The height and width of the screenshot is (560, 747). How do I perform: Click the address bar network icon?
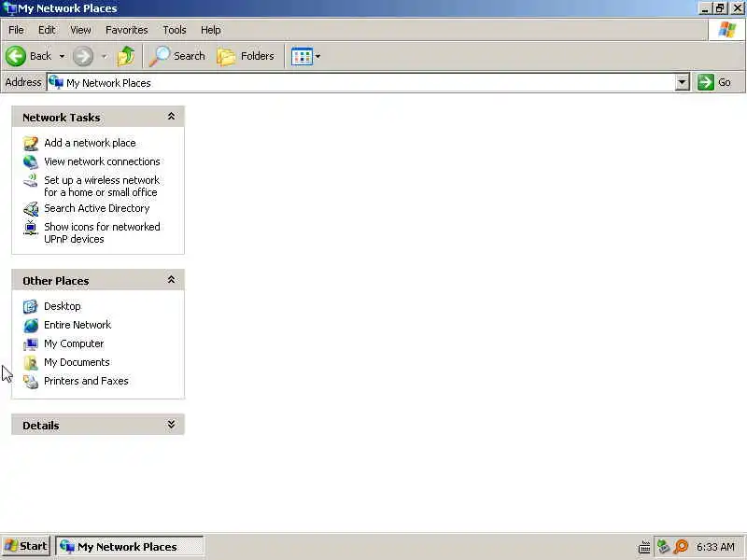(56, 82)
